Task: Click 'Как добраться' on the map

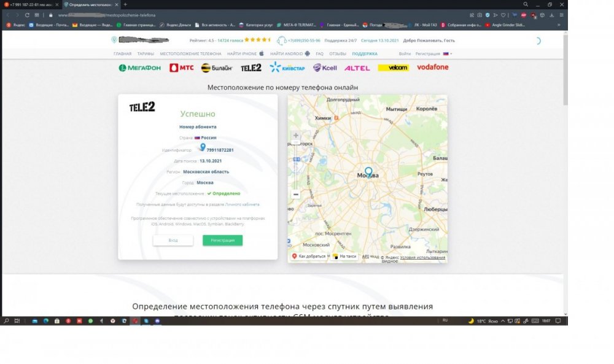Action: click(309, 257)
